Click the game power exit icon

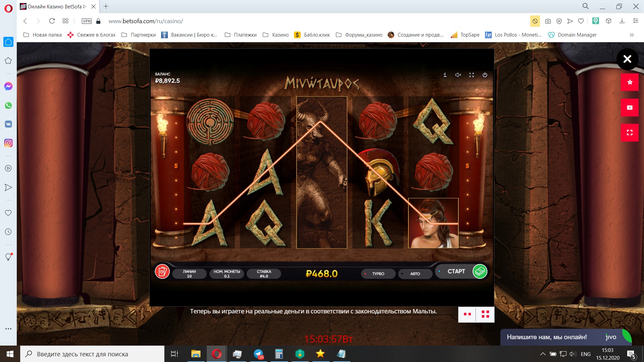485,75
